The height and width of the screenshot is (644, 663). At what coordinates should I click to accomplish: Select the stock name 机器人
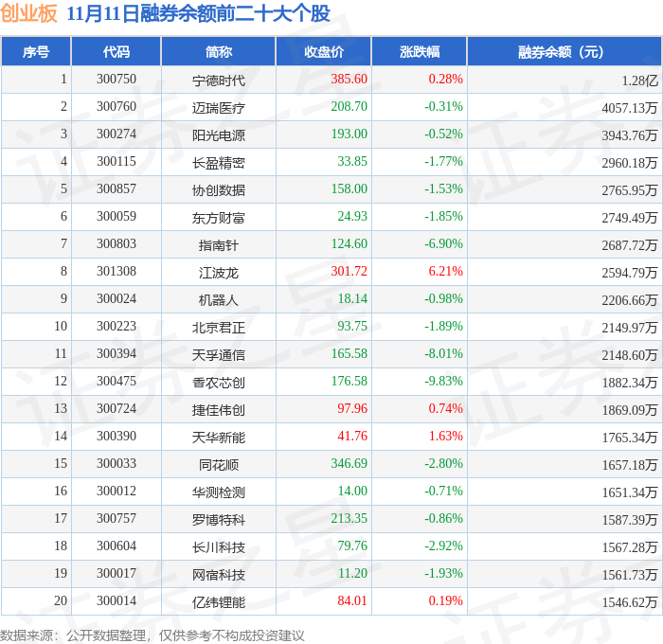pyautogui.click(x=219, y=300)
